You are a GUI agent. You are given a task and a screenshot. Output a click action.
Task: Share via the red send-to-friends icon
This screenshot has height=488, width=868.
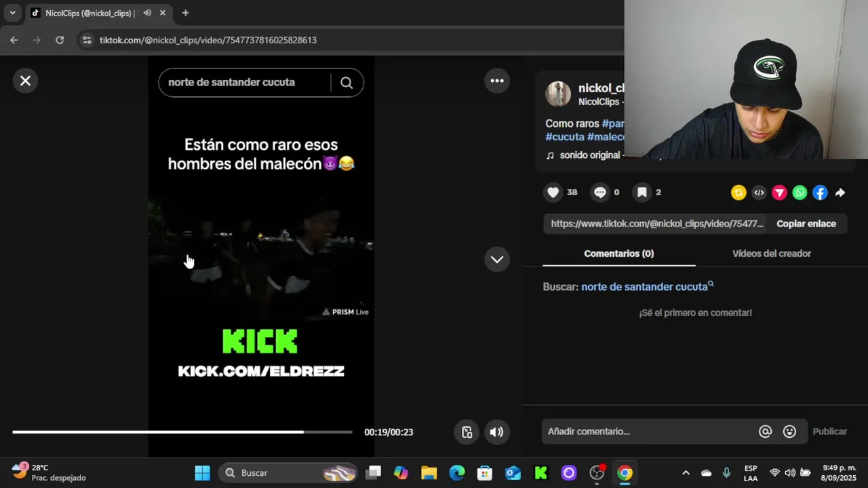[779, 193]
